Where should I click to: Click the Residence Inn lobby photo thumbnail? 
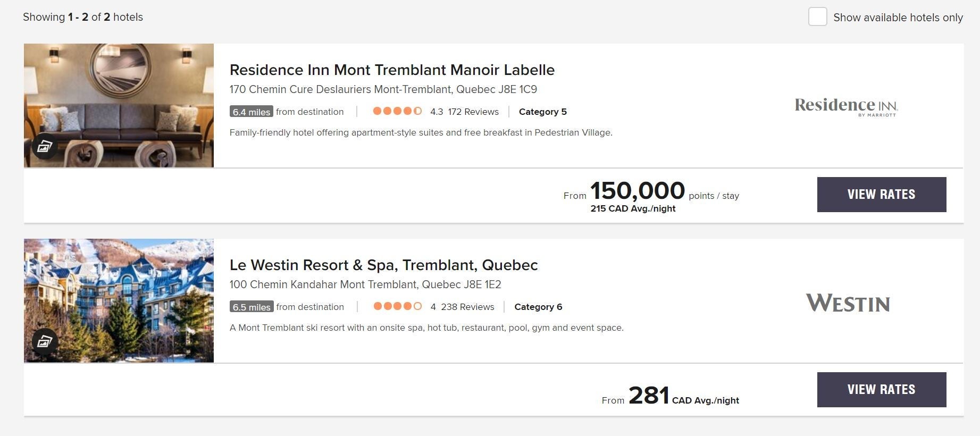[119, 105]
